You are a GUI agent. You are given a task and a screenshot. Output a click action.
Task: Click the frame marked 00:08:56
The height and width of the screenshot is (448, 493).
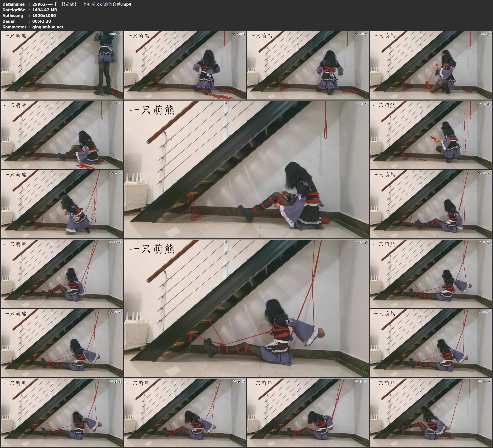pyautogui.click(x=431, y=65)
